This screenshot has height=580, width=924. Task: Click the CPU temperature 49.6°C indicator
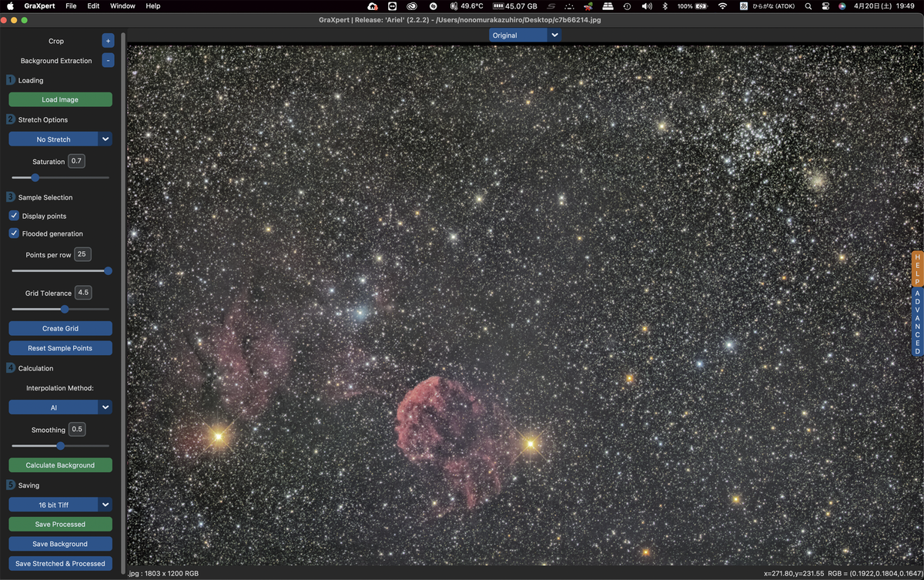point(467,6)
